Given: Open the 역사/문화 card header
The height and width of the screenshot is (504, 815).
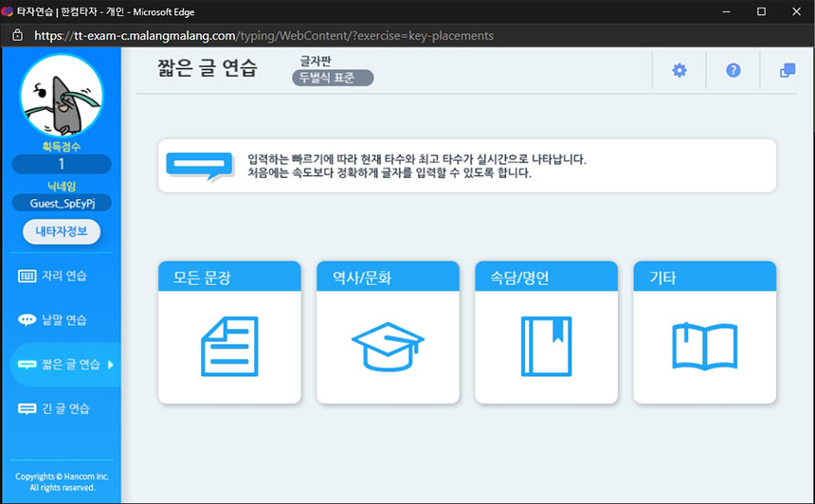Looking at the screenshot, I should pos(388,277).
